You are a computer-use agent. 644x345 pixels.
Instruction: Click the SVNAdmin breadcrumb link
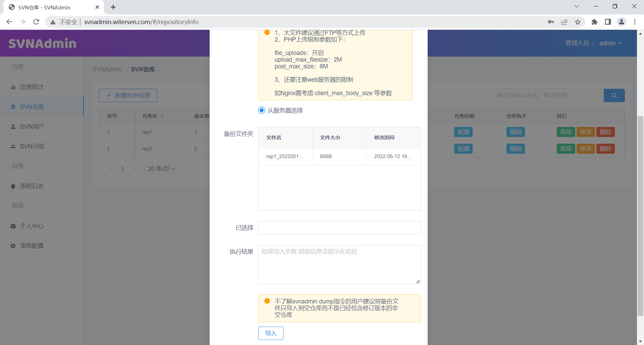107,69
